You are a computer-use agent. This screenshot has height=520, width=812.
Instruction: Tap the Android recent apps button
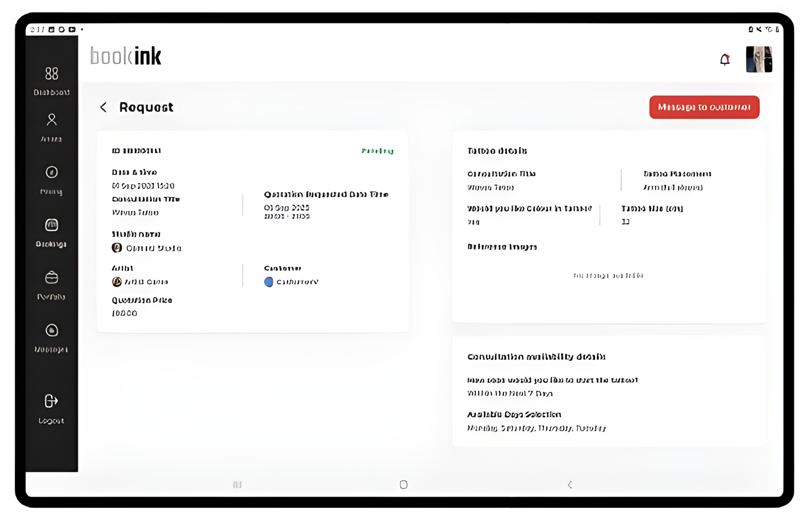237,484
